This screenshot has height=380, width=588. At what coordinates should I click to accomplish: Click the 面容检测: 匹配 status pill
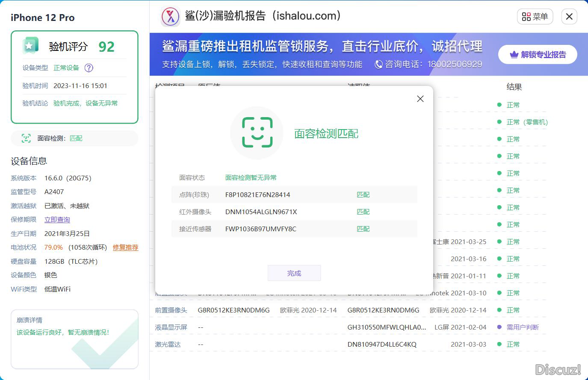point(74,138)
